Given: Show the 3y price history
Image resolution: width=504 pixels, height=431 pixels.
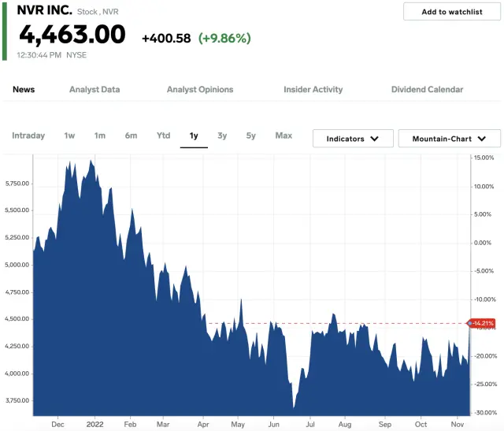Looking at the screenshot, I should (222, 136).
